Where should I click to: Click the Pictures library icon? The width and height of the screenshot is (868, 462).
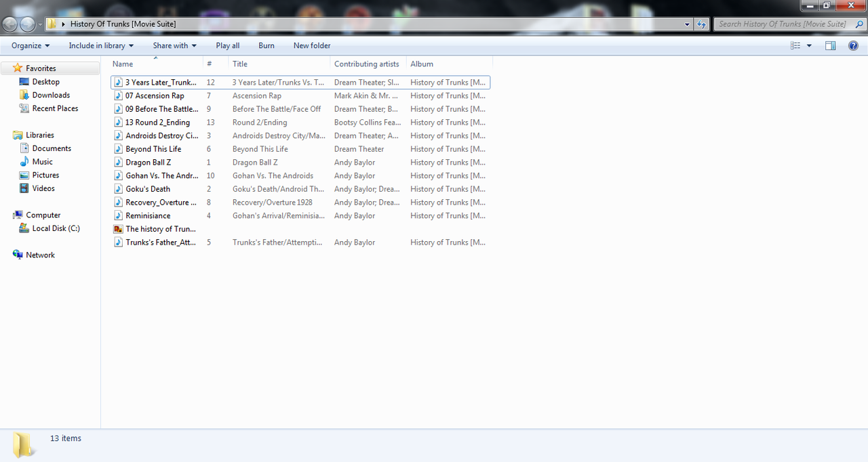click(x=24, y=175)
